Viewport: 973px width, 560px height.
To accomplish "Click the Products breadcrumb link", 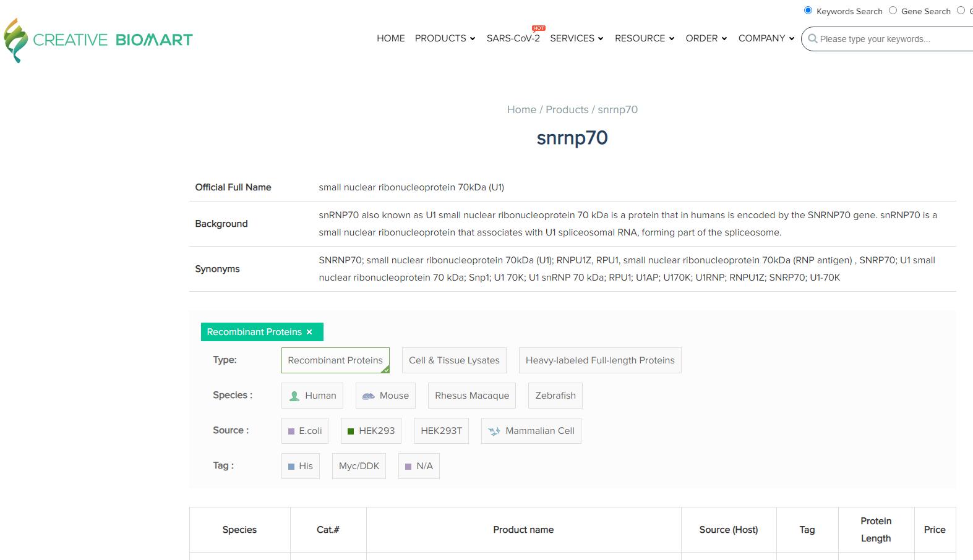I will 567,109.
